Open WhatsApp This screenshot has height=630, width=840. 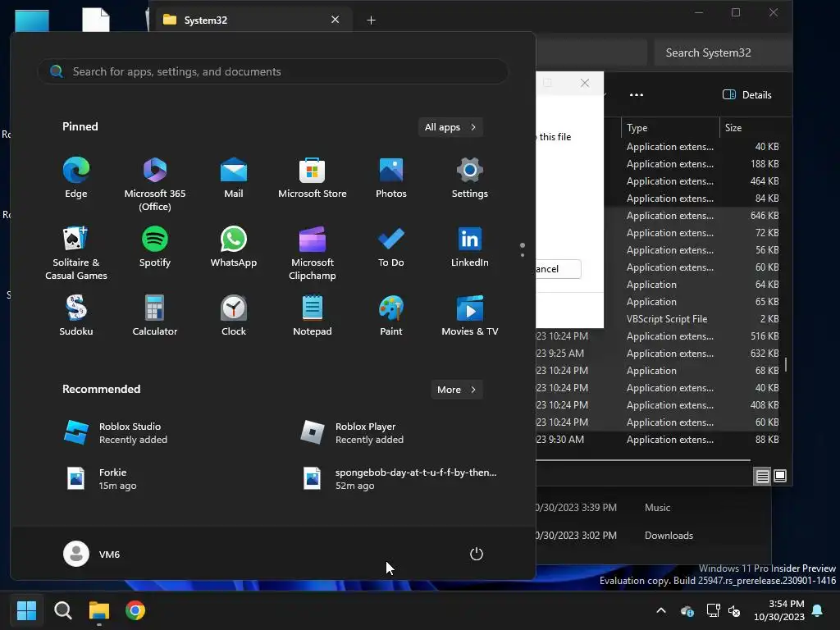[x=234, y=247]
